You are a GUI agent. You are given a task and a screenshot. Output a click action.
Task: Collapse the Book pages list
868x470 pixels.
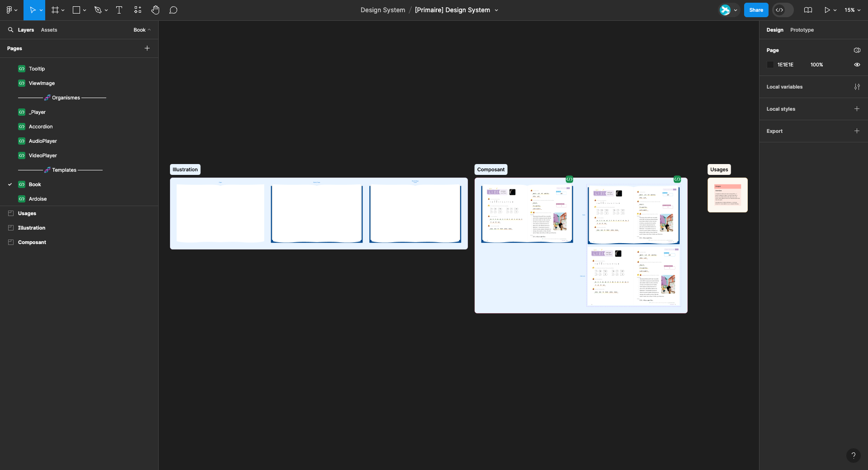(x=142, y=30)
